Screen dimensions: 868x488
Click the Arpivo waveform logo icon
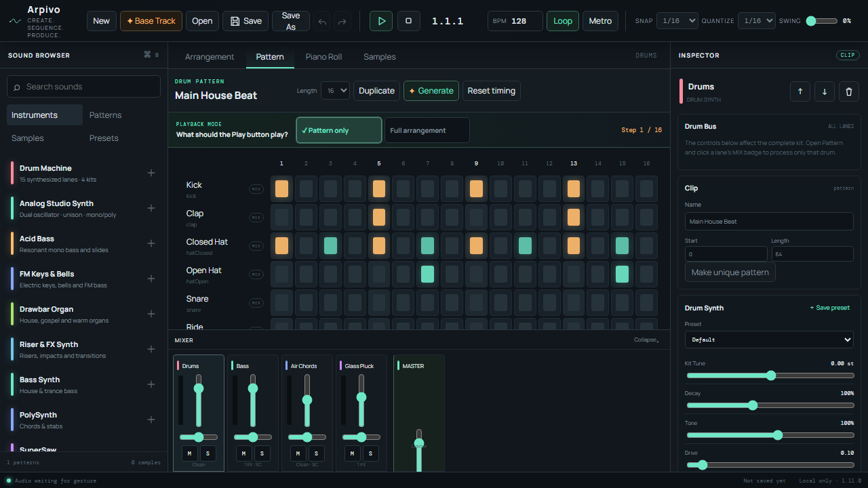point(15,21)
